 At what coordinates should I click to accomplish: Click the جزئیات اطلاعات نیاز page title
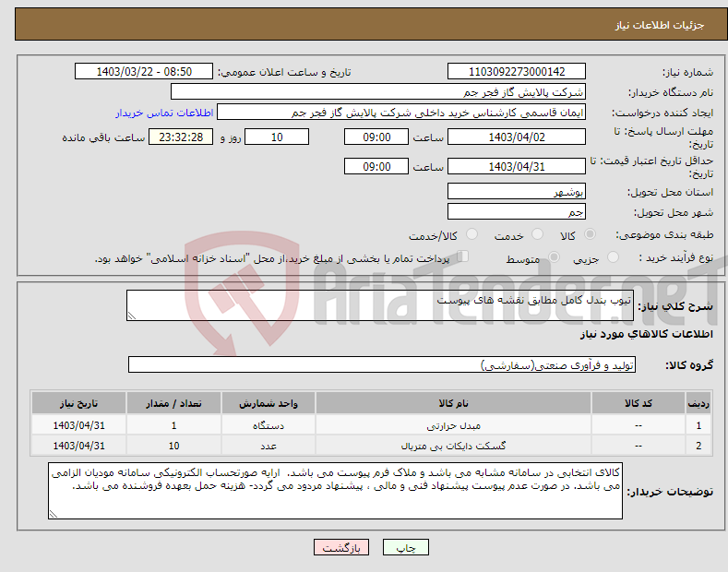[x=660, y=25]
